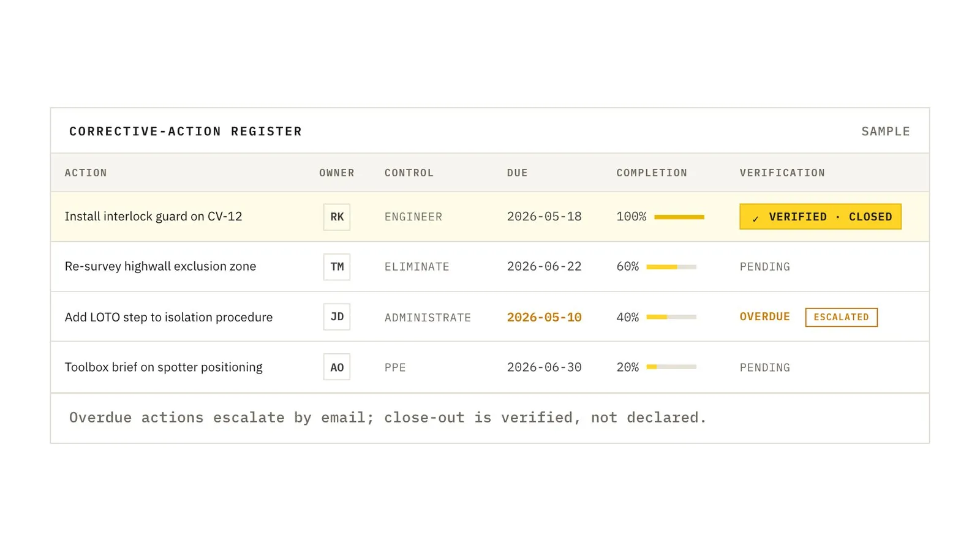Screen dimensions: 980x551
Task: Sort by the VERIFICATION column header
Action: [782, 173]
